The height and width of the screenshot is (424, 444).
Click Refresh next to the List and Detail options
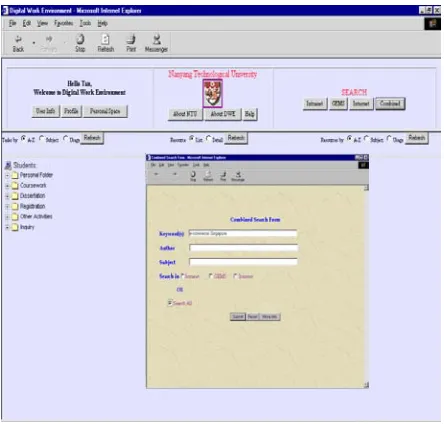pyautogui.click(x=236, y=138)
